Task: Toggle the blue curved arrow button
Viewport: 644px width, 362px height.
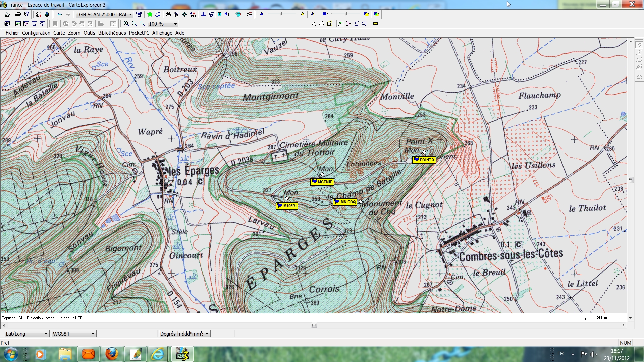Action: point(158,14)
